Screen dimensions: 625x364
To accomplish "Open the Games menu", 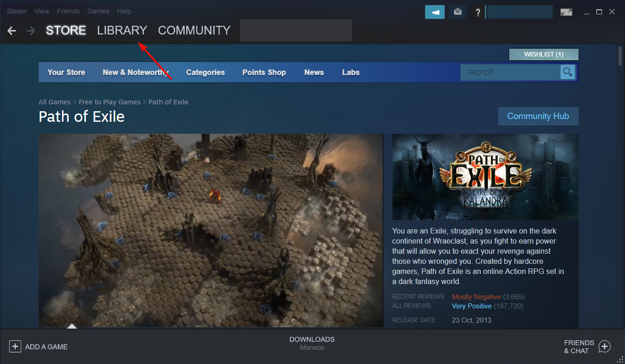I will coord(98,11).
